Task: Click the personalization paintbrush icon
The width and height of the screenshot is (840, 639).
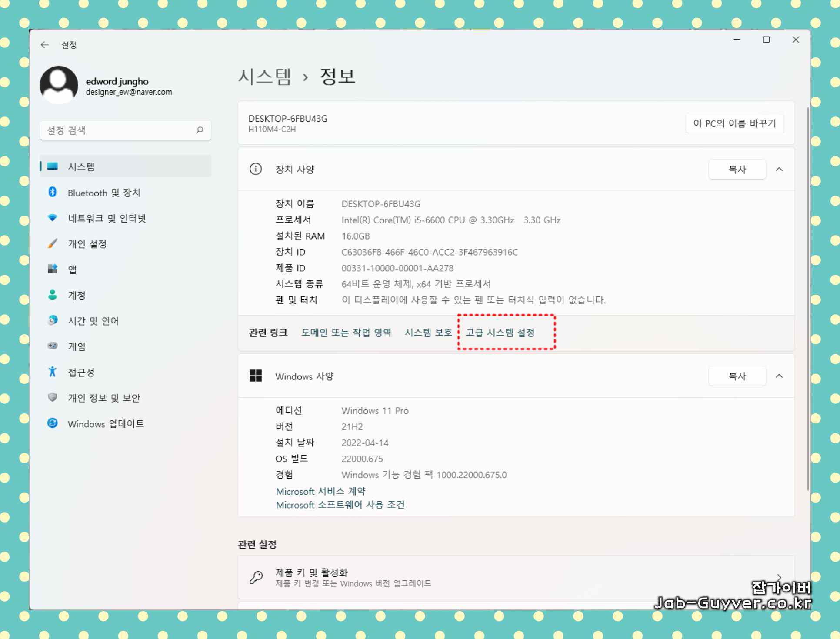Action: pos(52,243)
